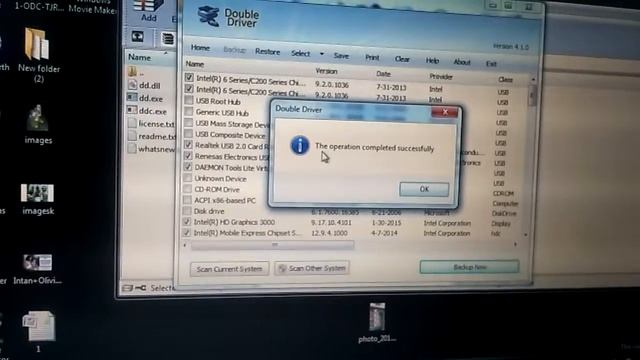Select the images desktop icon

click(38, 124)
